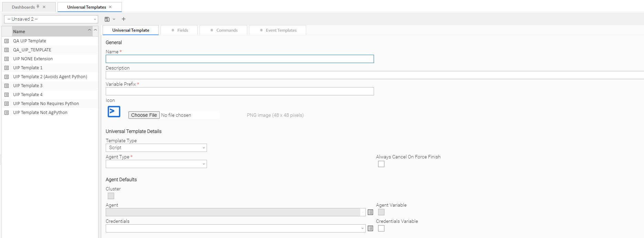Select UIP Template No Requires Python row
Viewport: 644px width, 238px height.
click(x=46, y=104)
